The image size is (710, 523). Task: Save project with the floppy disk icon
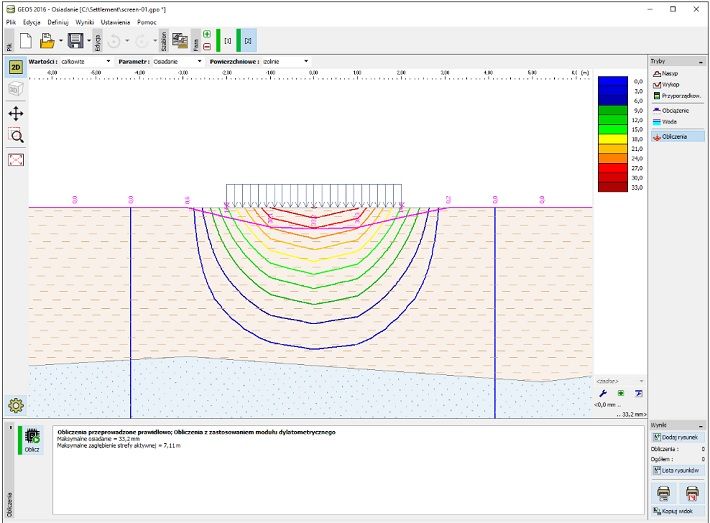pos(76,41)
